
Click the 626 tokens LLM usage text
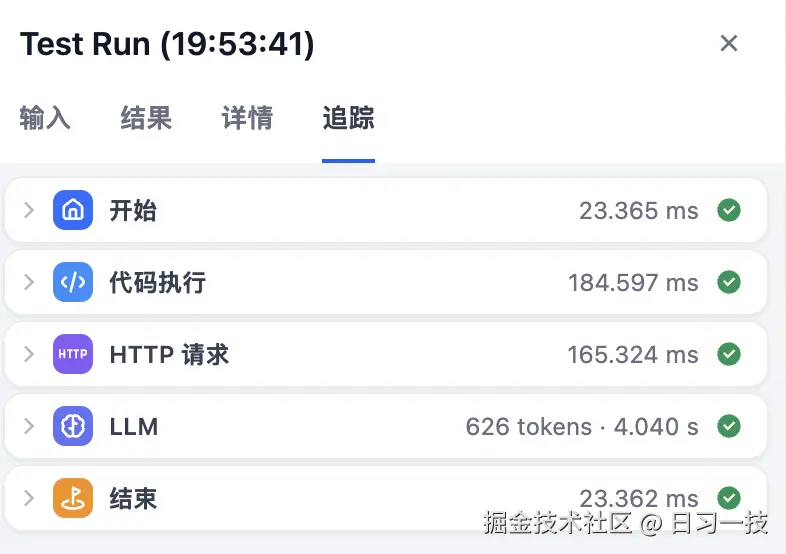(529, 427)
